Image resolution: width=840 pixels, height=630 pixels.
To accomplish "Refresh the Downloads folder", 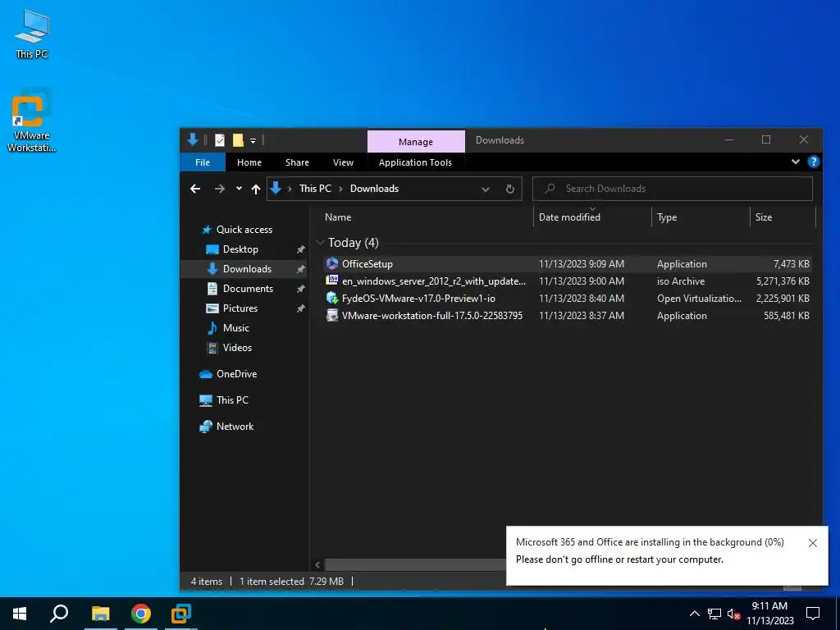I will (510, 189).
